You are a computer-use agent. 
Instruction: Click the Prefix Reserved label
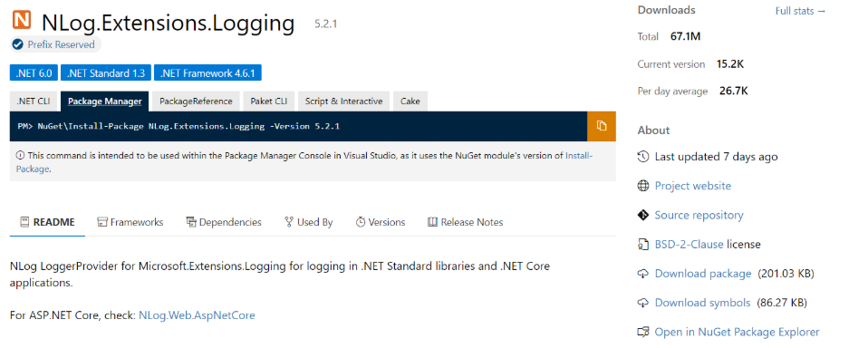coord(61,44)
